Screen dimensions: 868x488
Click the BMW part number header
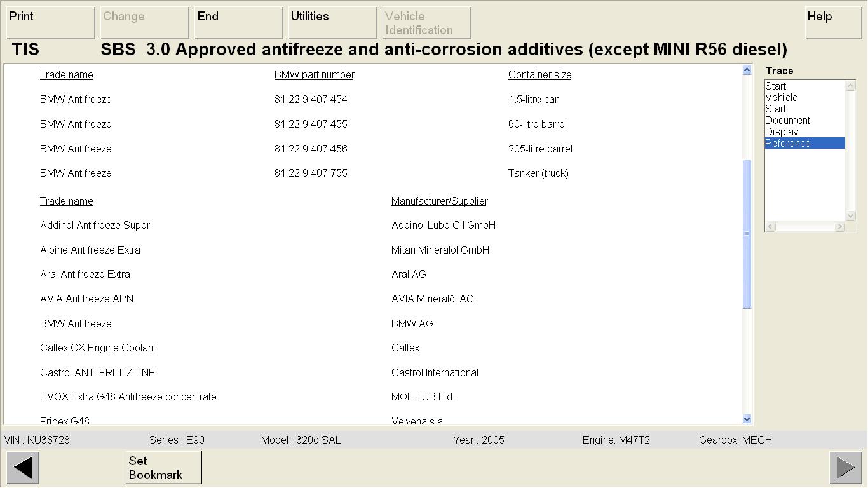coord(314,75)
